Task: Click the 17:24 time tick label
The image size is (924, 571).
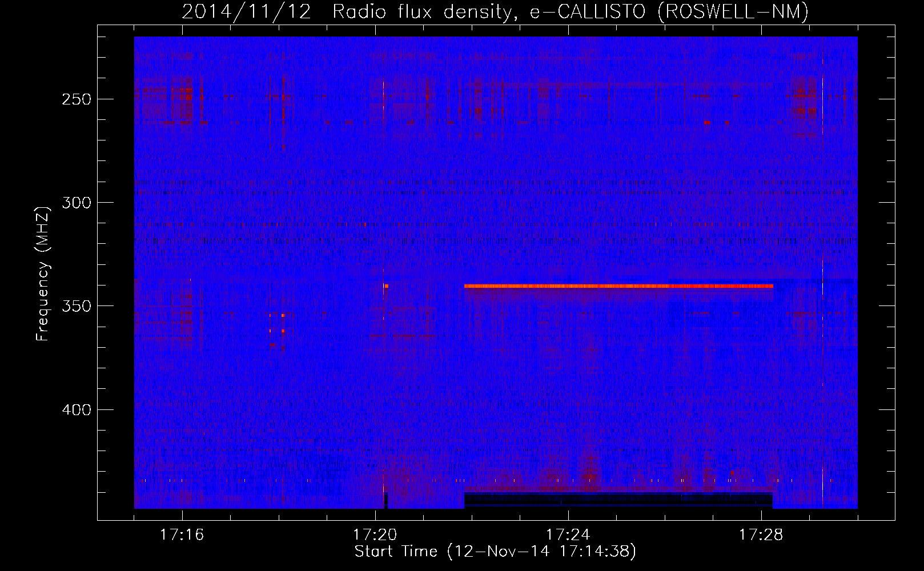Action: pos(568,535)
